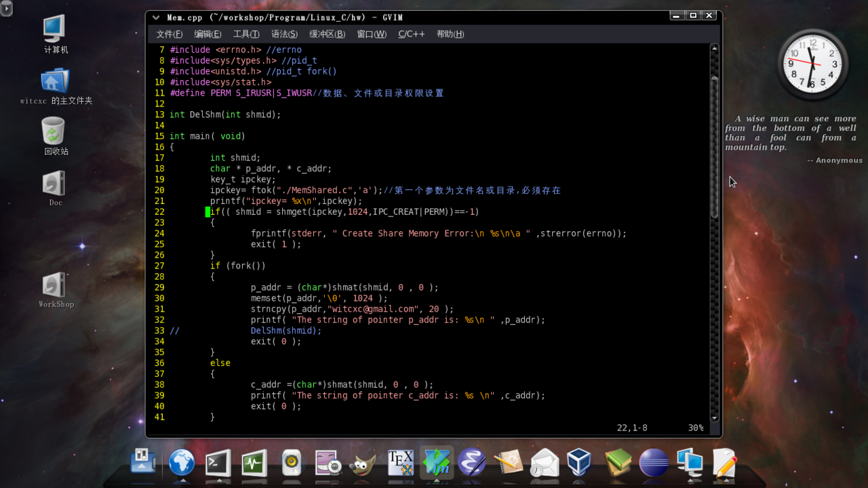Open the 编辑(E) menu
This screenshot has height=488, width=868.
coord(208,34)
